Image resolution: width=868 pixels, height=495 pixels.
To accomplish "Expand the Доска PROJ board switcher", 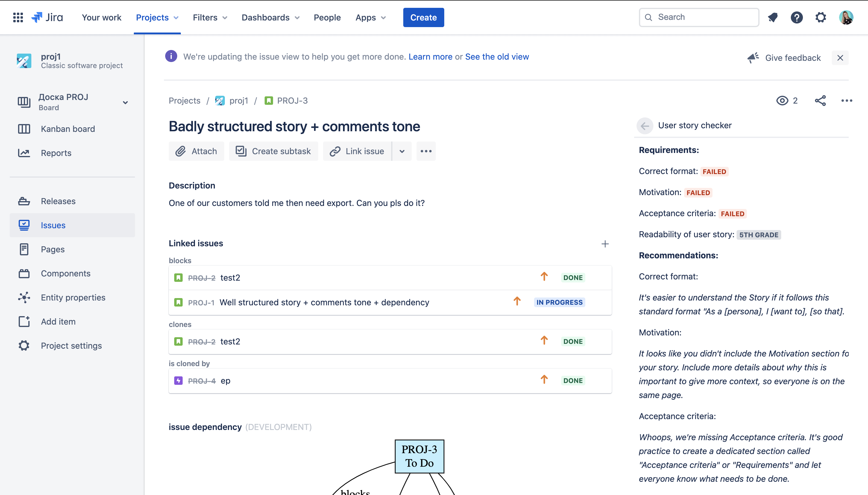I will click(x=125, y=102).
